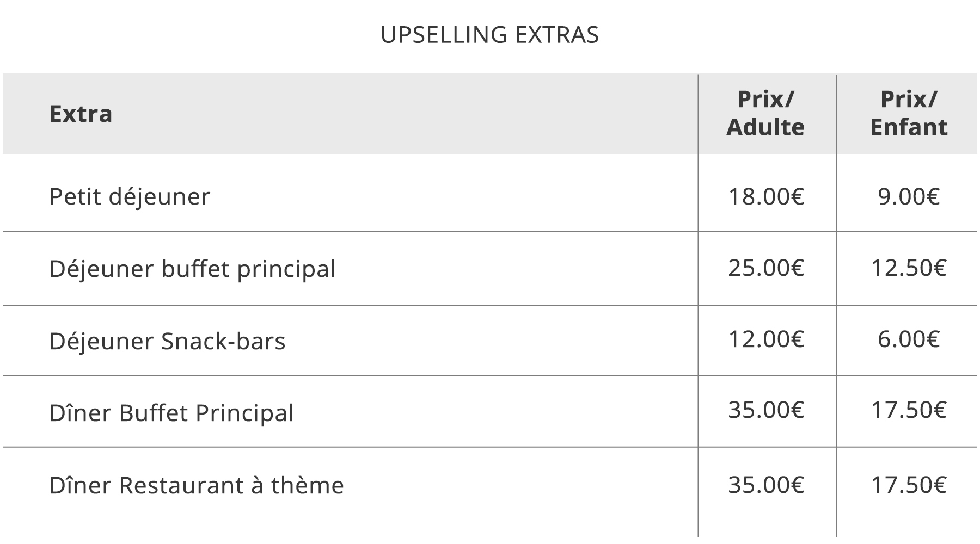Click the Prix/Enfant column header
This screenshot has width=980, height=544.
[909, 113]
